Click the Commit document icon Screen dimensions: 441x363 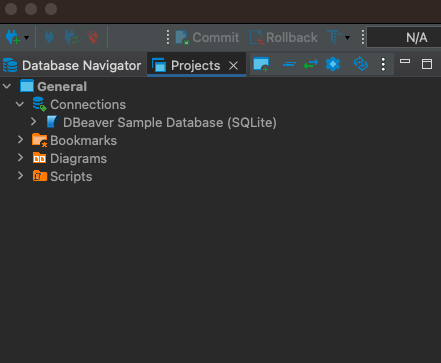coord(182,37)
